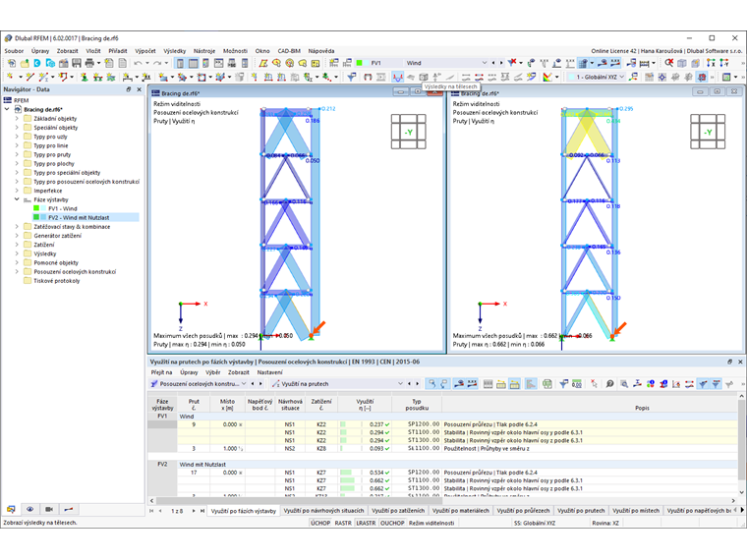The width and height of the screenshot is (747, 560).
Task: Toggle LRASTR in status bar
Action: pyautogui.click(x=366, y=523)
